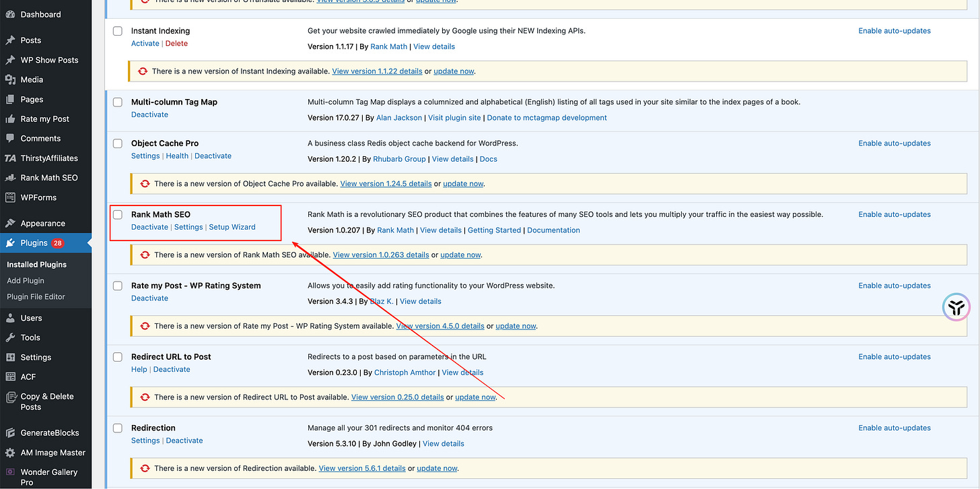Click the Plugins 28 updates badge

58,243
